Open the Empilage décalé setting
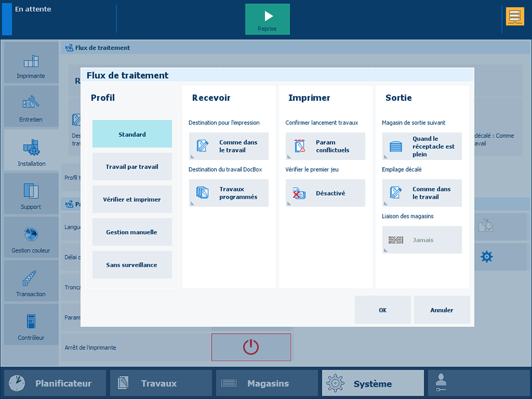Image resolution: width=532 pixels, height=399 pixels. pyautogui.click(x=422, y=193)
